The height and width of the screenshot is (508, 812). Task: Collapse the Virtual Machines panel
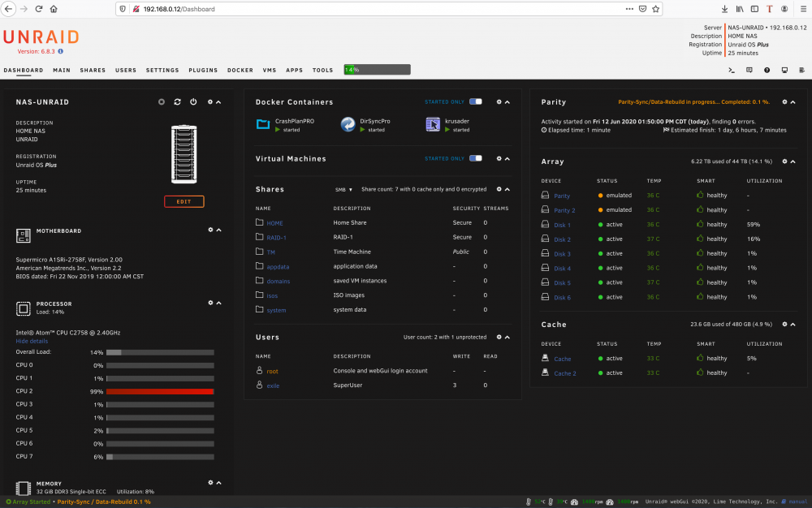pos(508,159)
